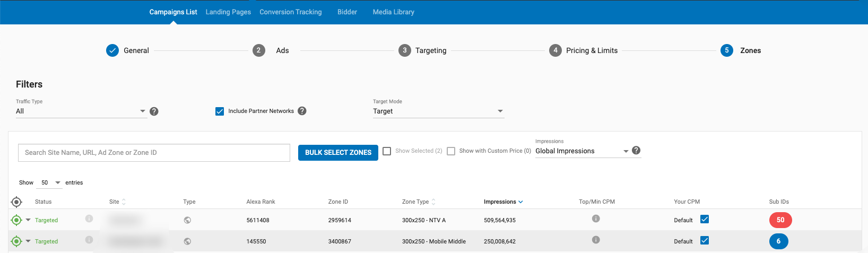
Task: Uncheck Include Partner Networks checkbox
Action: click(x=220, y=111)
